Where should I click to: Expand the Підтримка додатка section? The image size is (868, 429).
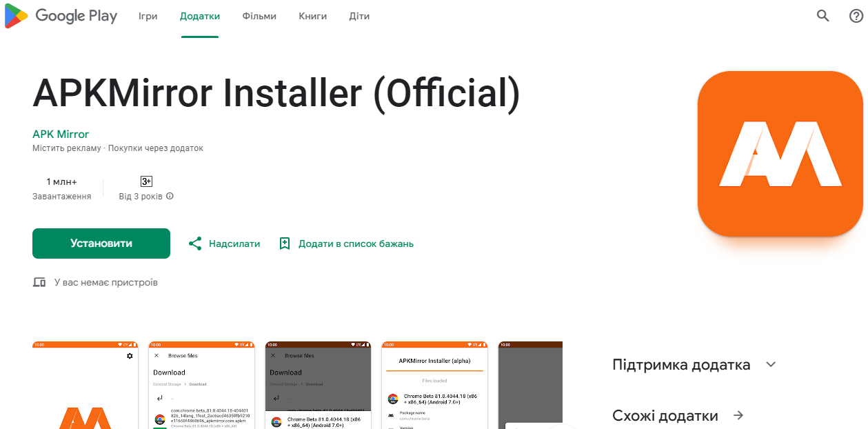pyautogui.click(x=771, y=364)
